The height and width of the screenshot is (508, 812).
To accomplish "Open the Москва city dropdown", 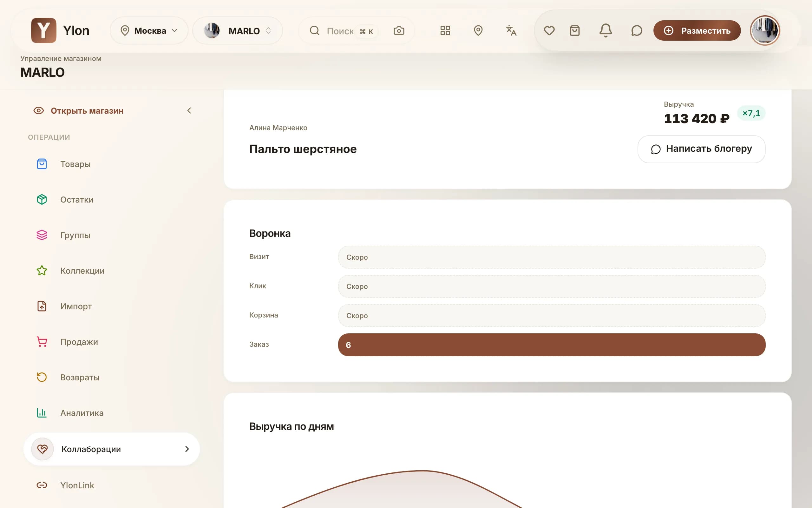I will click(x=149, y=30).
